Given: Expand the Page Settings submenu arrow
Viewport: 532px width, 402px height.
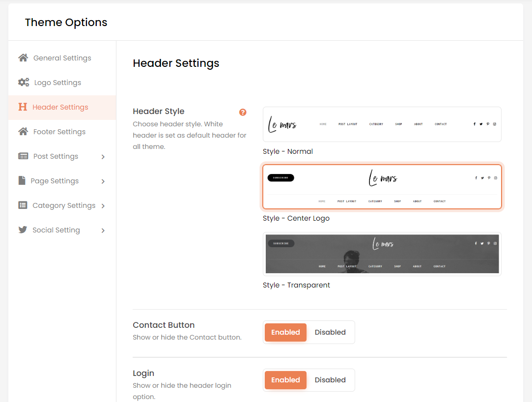Looking at the screenshot, I should 103,181.
